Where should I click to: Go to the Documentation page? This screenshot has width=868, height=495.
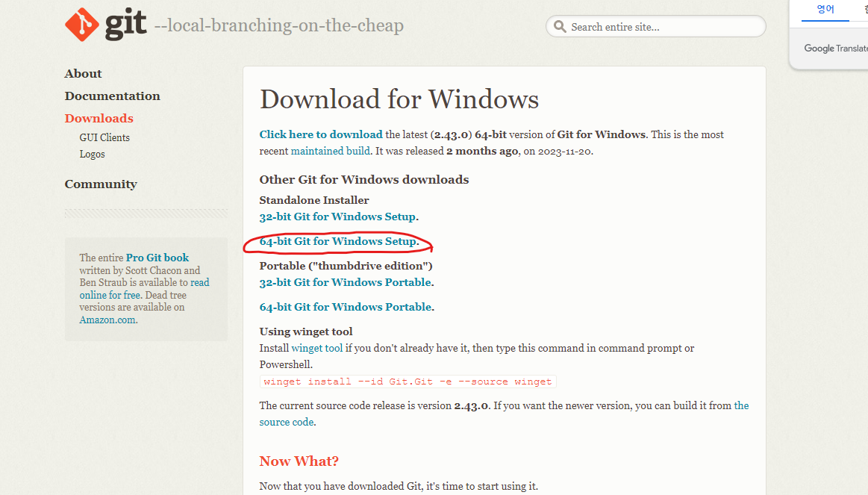pyautogui.click(x=113, y=96)
